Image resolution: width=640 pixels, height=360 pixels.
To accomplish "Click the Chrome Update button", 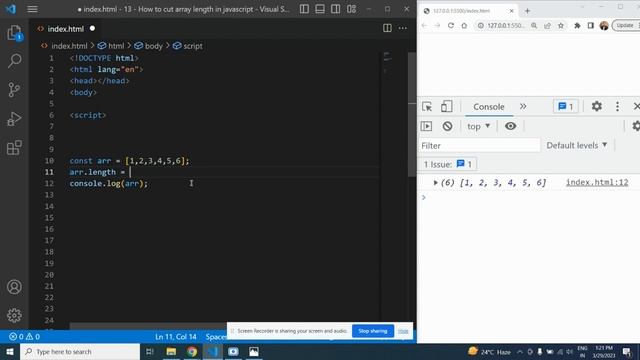I will click(626, 25).
